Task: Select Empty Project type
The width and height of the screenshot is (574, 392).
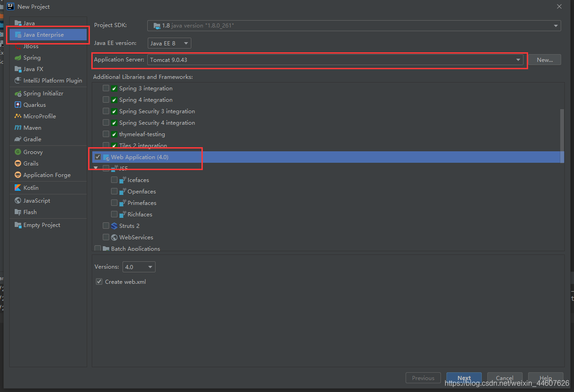Action: [48, 225]
